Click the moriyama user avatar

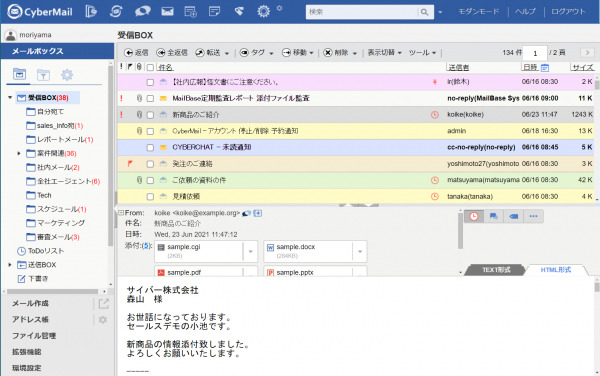(x=11, y=35)
